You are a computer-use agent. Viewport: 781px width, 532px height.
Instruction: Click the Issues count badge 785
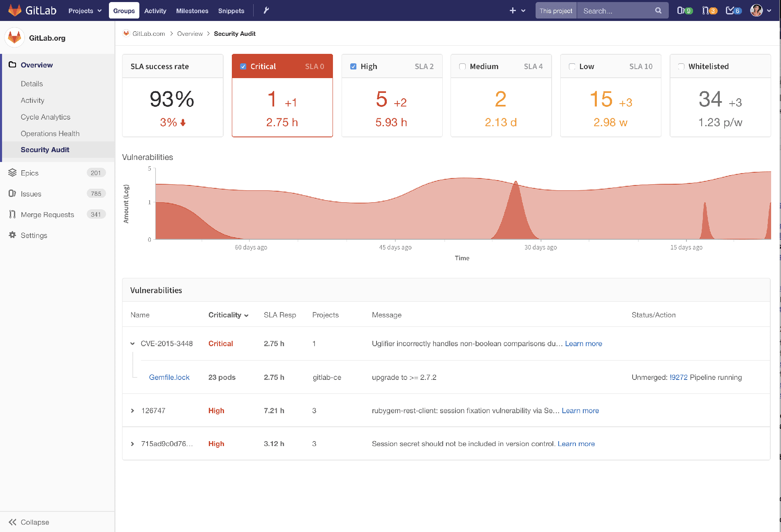point(96,193)
